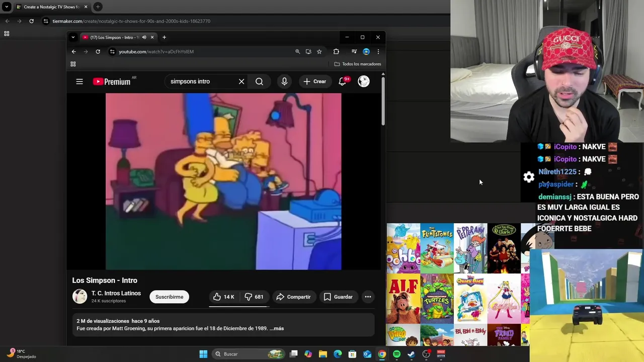Grab the YouTube page vertical scrollbar
Image resolution: width=644 pixels, height=362 pixels.
click(x=383, y=101)
